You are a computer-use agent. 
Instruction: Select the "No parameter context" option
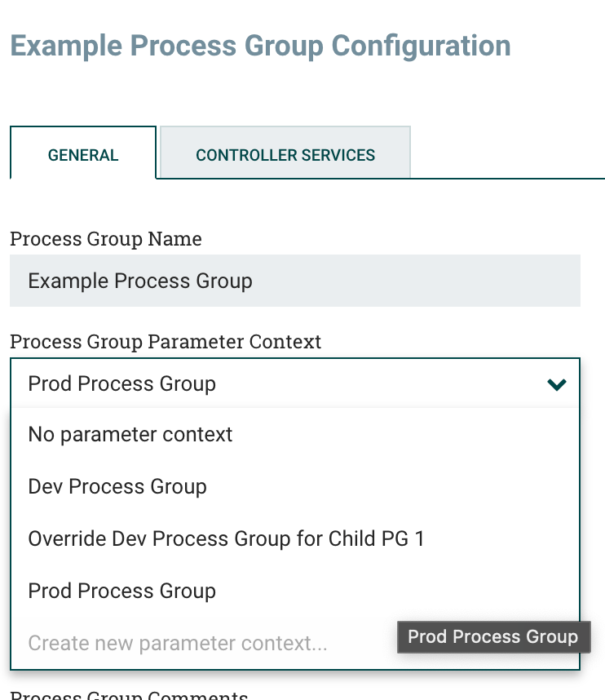click(130, 434)
